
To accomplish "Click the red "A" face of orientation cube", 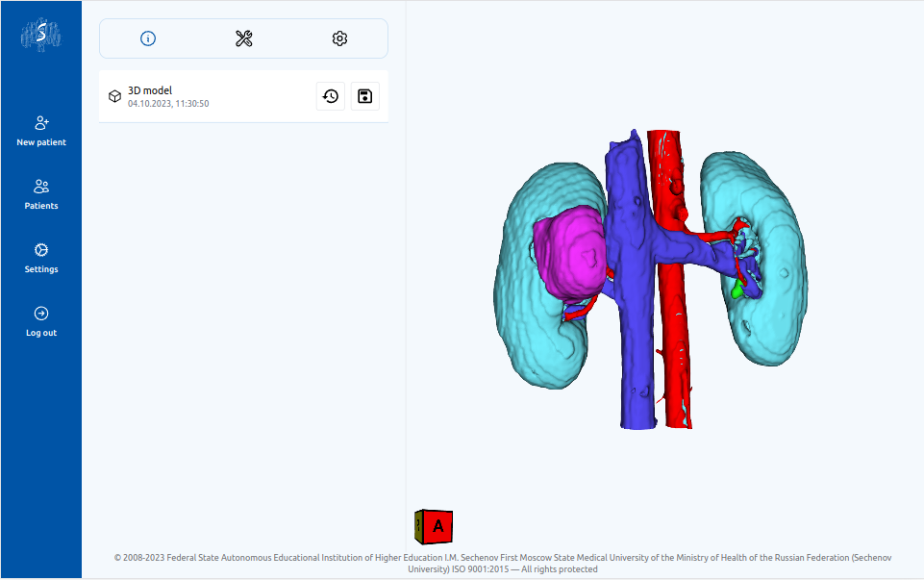I will pos(438,526).
